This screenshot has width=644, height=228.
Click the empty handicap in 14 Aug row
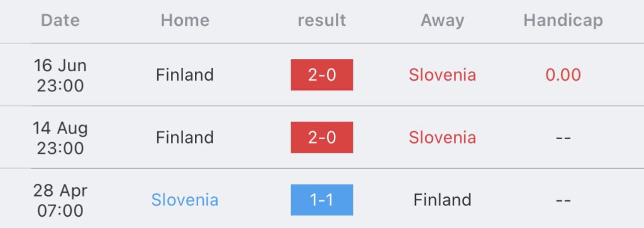coord(563,137)
